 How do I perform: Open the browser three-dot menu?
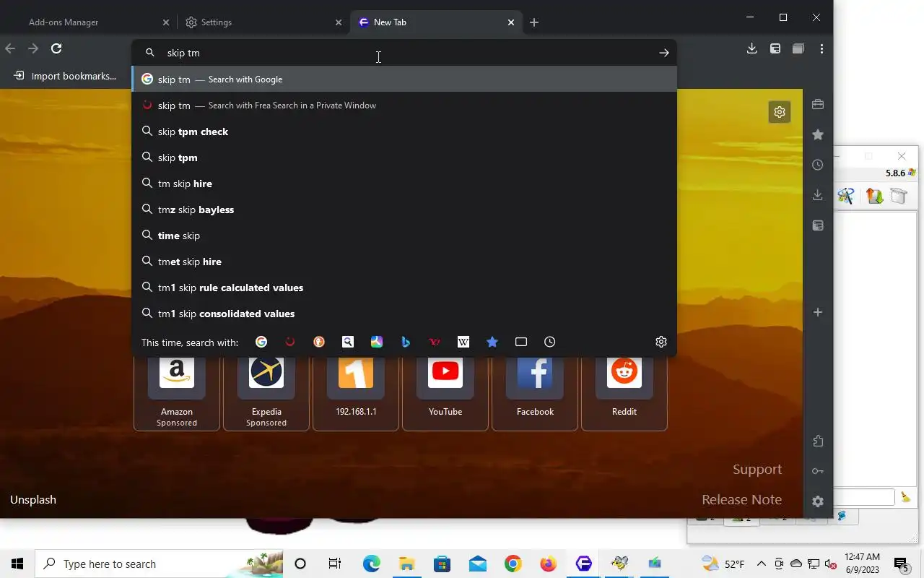point(821,48)
